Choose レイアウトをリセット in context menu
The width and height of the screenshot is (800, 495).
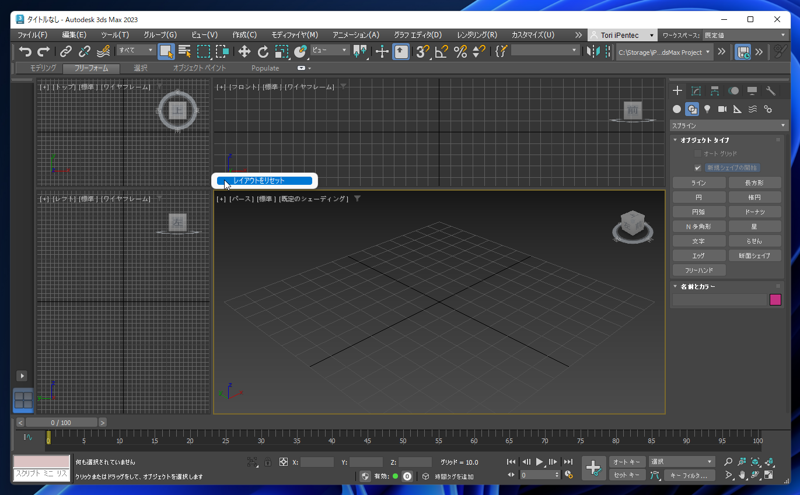[x=264, y=181]
